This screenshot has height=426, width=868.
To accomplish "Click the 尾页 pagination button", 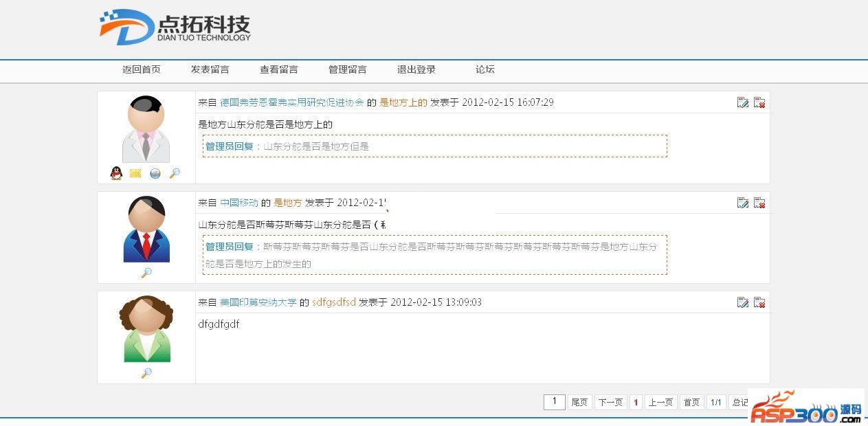I will [x=579, y=403].
